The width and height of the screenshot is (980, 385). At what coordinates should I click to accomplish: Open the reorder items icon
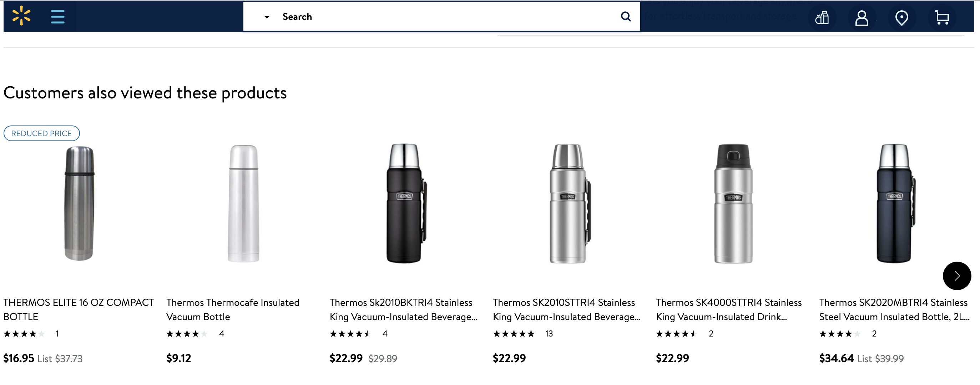click(822, 17)
